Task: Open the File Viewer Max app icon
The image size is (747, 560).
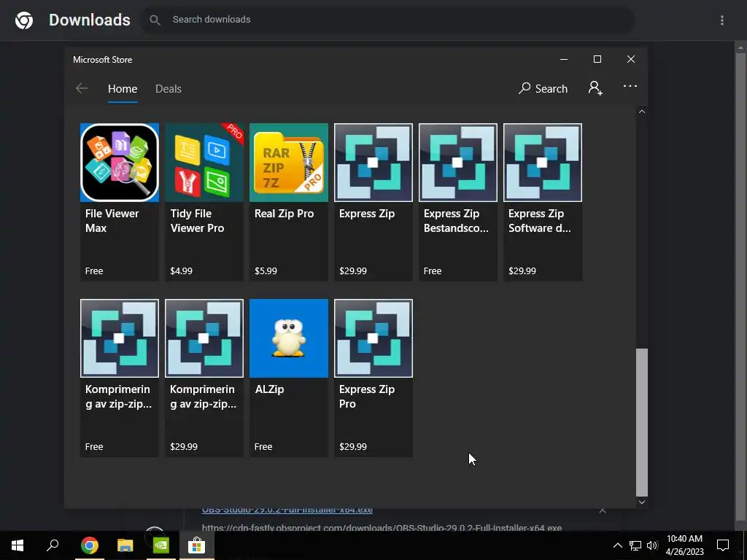Action: (x=120, y=163)
